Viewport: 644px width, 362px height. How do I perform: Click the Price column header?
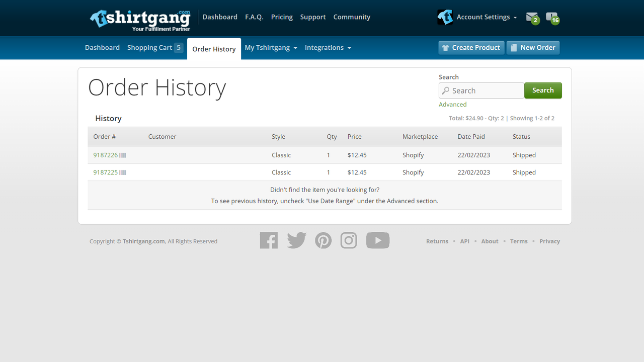355,137
